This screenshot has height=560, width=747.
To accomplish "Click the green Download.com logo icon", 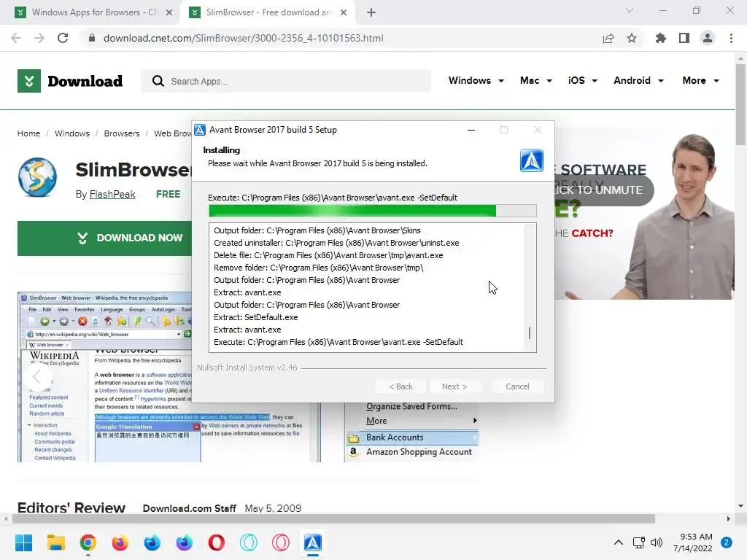I will point(29,81).
